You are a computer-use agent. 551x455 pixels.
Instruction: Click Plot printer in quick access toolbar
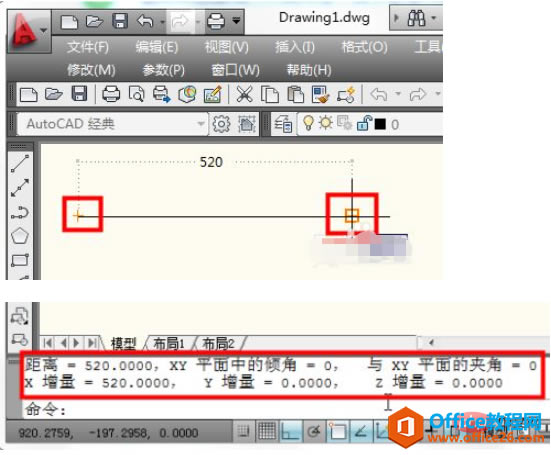pos(215,21)
